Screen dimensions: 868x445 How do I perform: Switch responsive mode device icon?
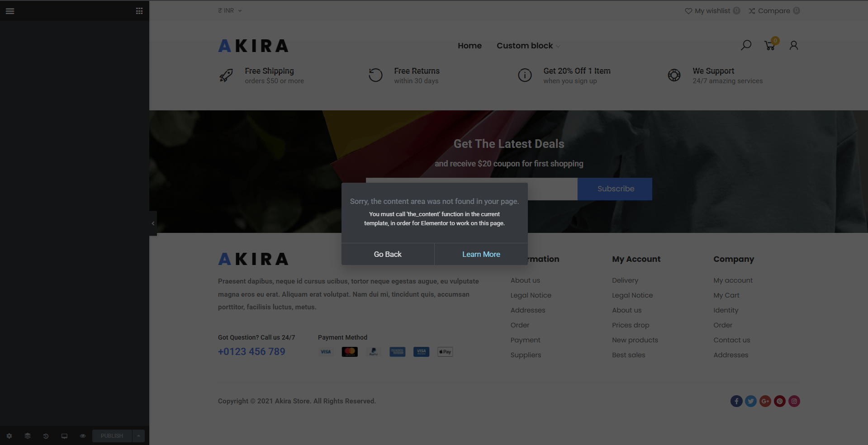[x=64, y=436]
